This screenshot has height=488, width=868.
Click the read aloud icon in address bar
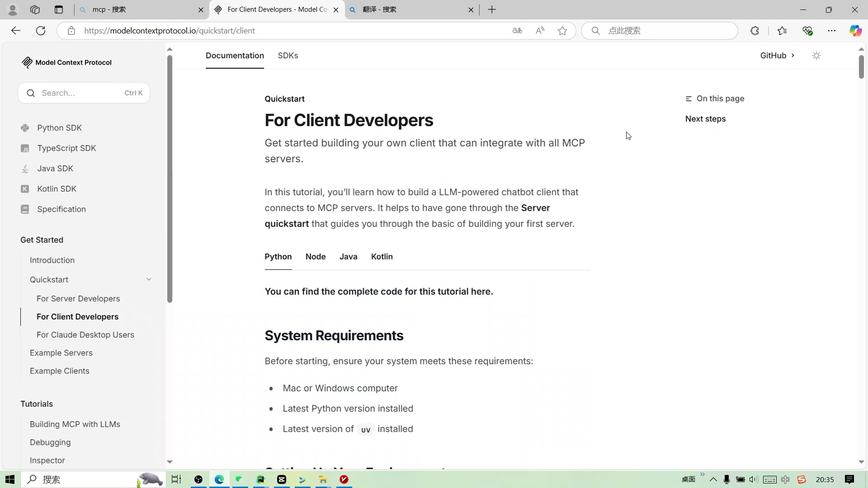click(540, 31)
